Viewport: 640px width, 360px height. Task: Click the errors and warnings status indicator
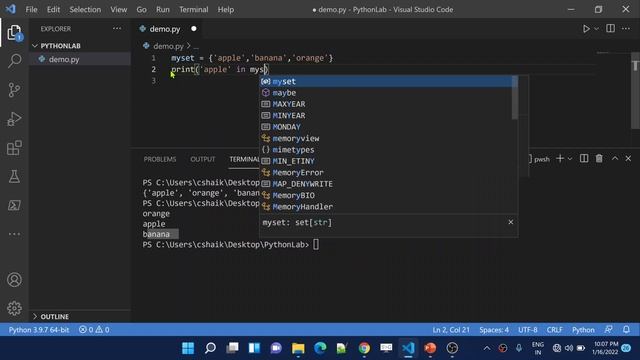click(x=94, y=329)
